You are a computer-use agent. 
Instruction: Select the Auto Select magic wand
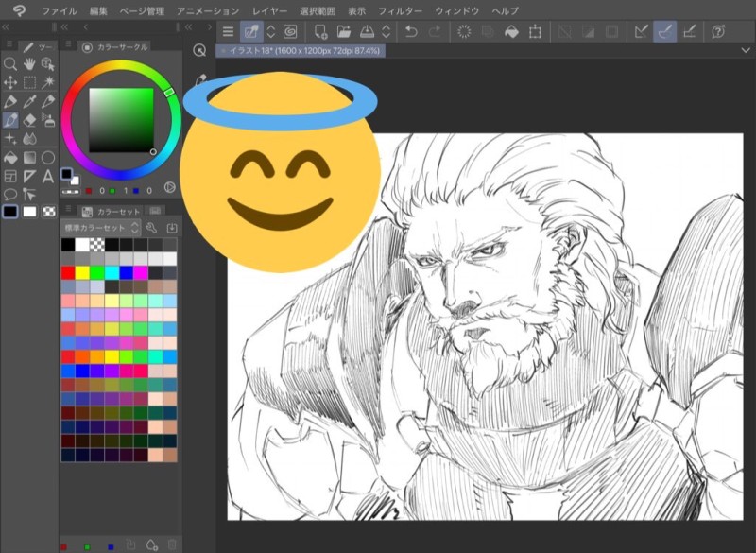pyautogui.click(x=47, y=83)
